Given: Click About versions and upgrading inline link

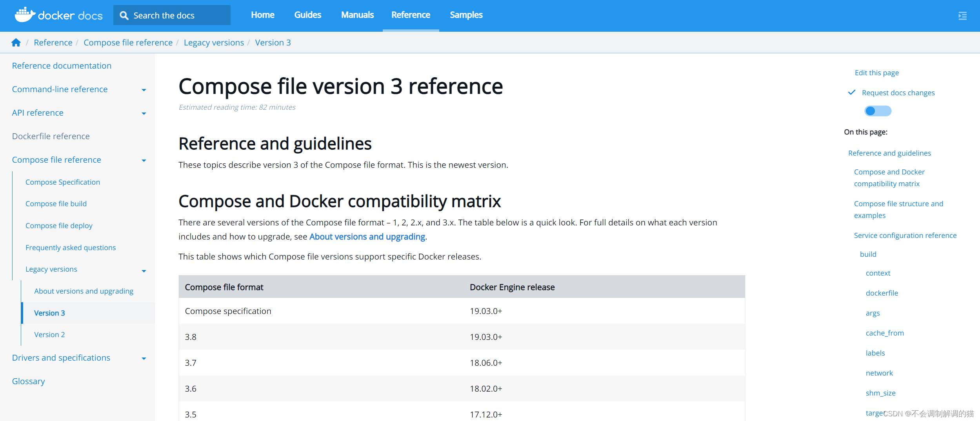Looking at the screenshot, I should 367,236.
